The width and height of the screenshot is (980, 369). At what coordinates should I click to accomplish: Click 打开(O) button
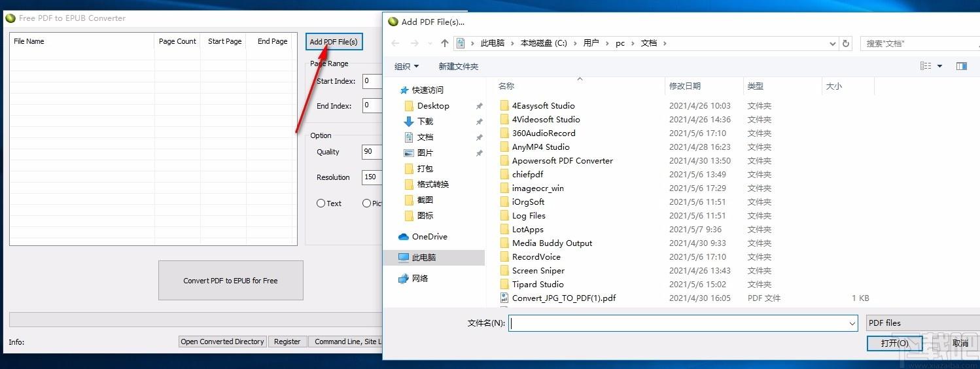tap(894, 343)
